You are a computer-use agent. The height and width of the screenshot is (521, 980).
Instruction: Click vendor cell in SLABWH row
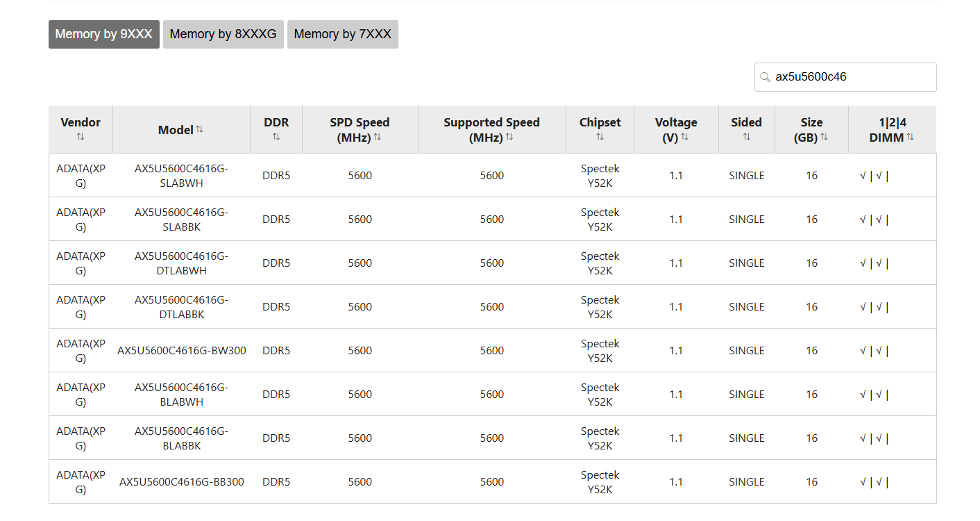pos(81,176)
